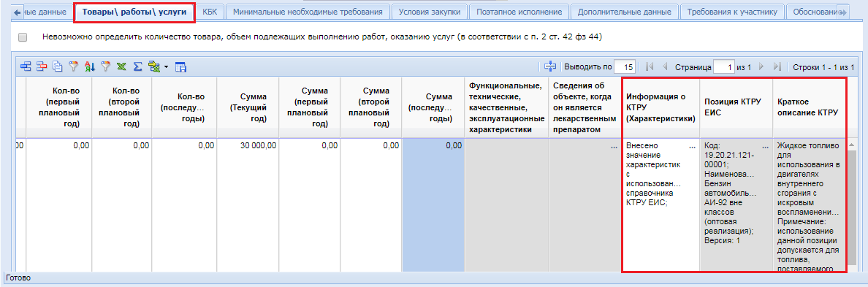Click the table layout save icon

point(180,67)
